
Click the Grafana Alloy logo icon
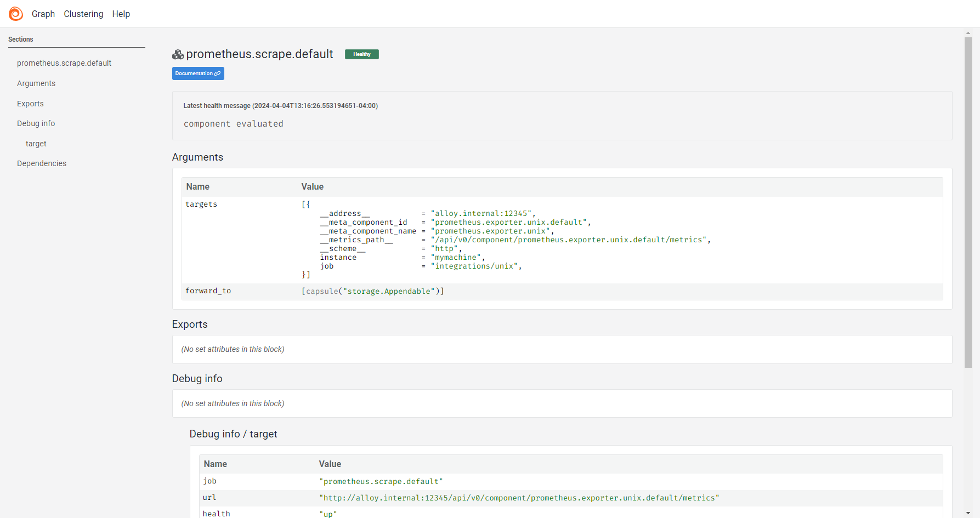pyautogui.click(x=15, y=13)
